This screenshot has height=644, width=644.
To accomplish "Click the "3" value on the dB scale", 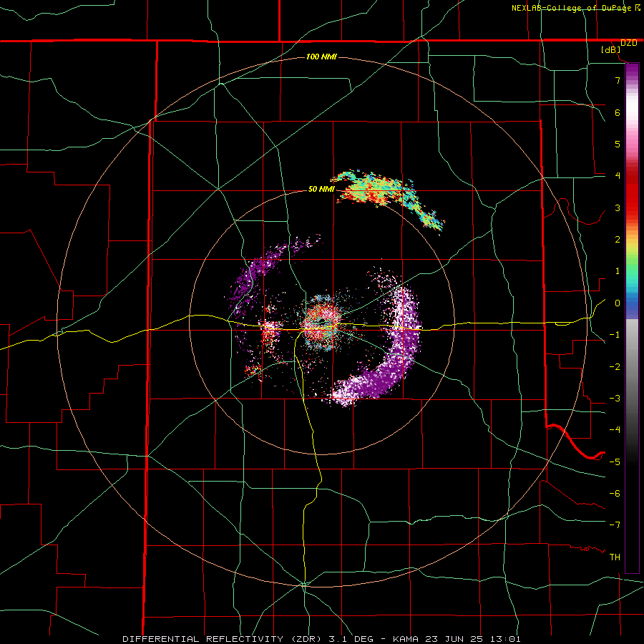I will (x=618, y=208).
